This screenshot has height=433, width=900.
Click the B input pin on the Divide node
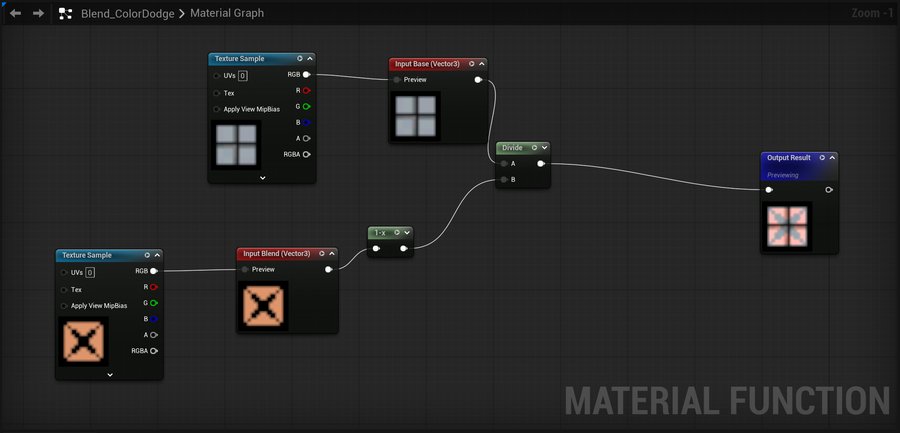(x=504, y=180)
